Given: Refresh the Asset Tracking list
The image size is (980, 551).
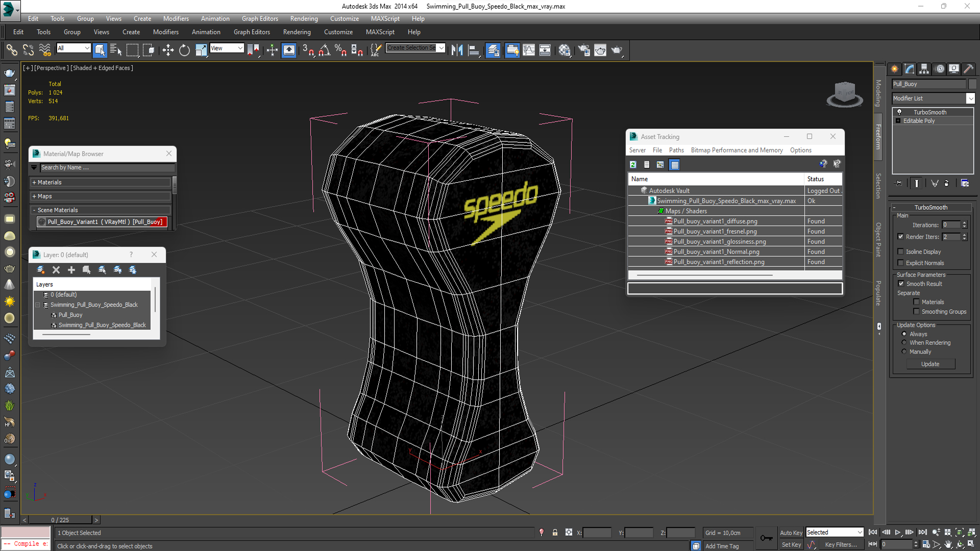Looking at the screenshot, I should (633, 164).
